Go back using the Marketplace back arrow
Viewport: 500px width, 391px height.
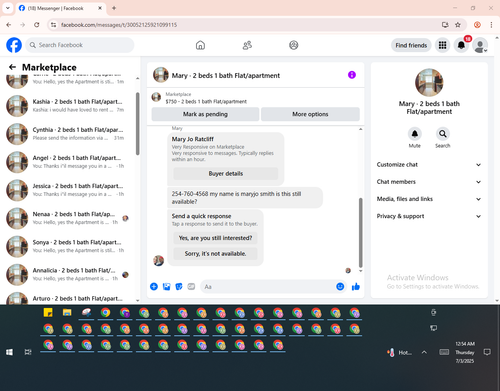coord(12,67)
